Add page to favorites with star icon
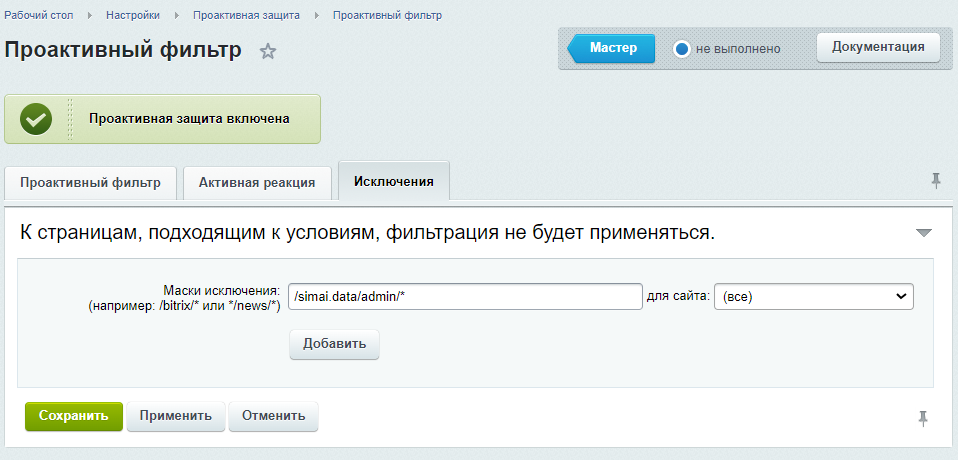958x460 pixels. click(268, 51)
